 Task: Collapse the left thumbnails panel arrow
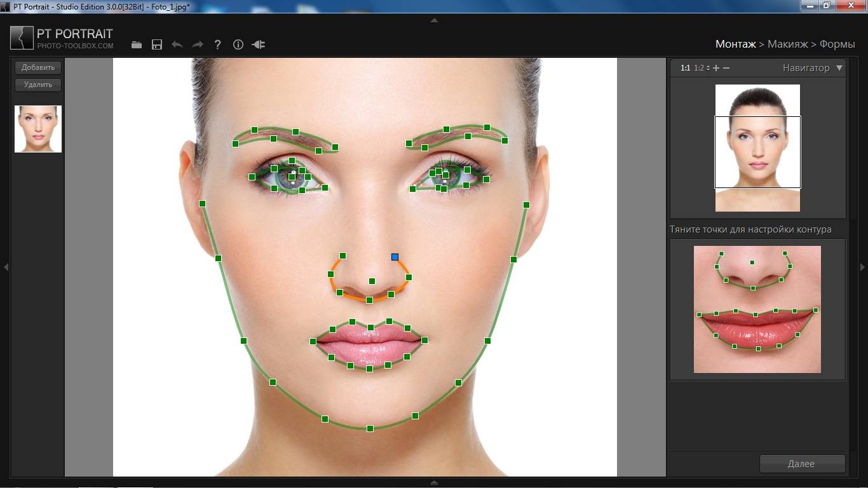(x=6, y=268)
